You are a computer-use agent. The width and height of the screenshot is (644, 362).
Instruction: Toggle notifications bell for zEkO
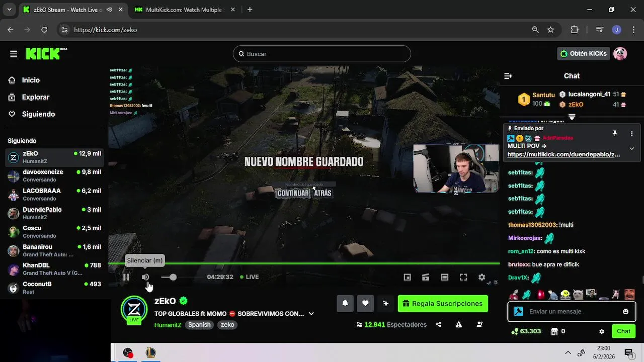tap(345, 303)
